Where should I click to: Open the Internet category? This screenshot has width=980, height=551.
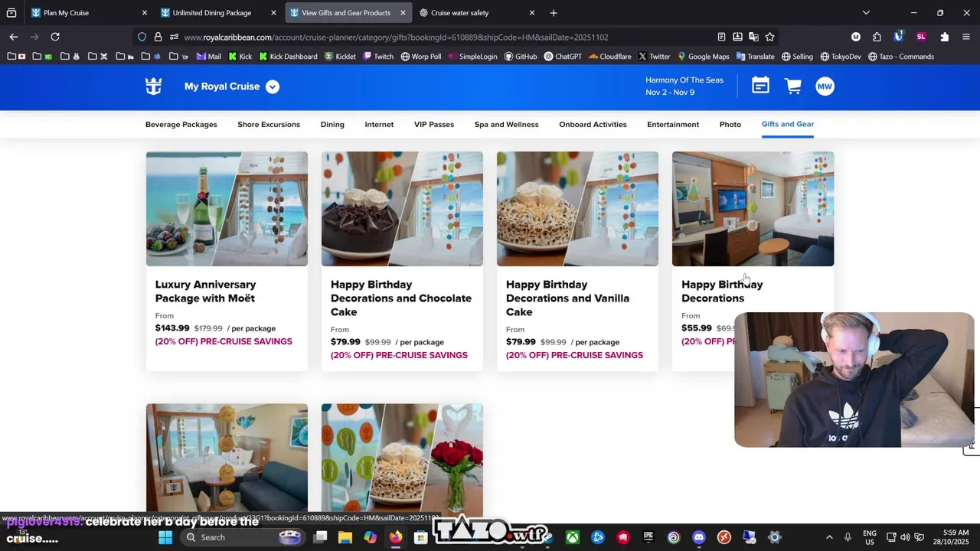point(379,124)
